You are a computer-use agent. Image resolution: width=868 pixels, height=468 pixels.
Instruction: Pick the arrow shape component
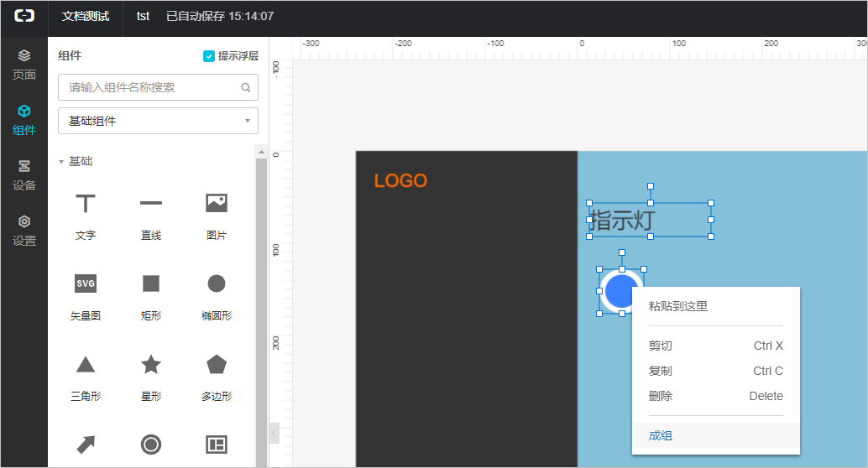(x=86, y=445)
